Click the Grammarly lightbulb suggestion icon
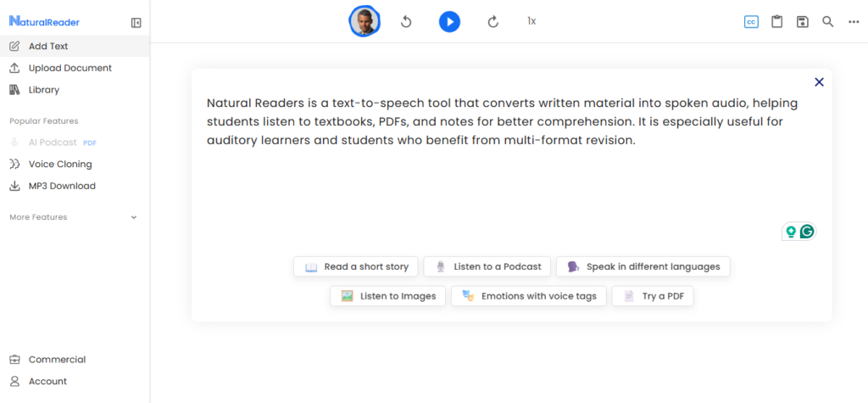The image size is (868, 403). pyautogui.click(x=791, y=232)
